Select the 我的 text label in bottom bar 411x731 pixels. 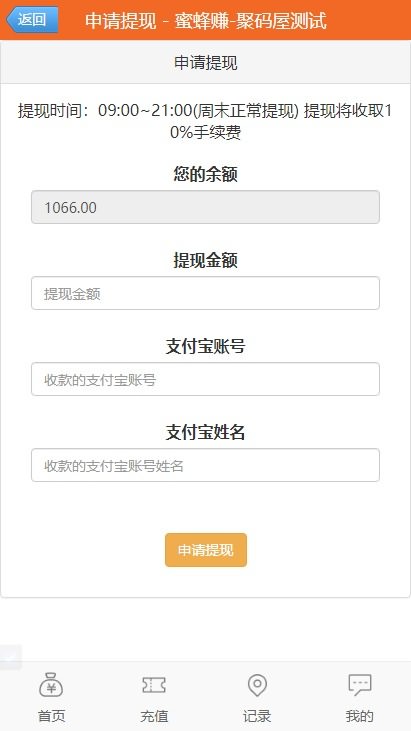click(x=360, y=716)
